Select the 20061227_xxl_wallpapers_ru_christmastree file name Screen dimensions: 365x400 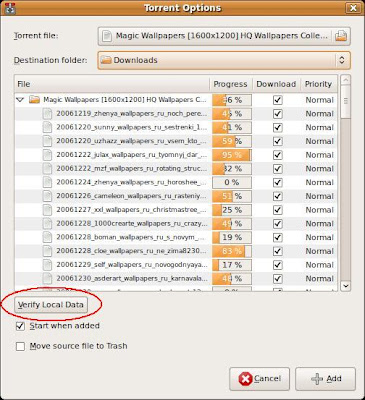[132, 210]
